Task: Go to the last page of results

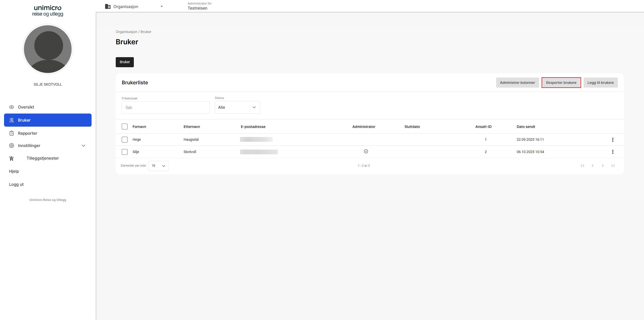Action: click(613, 166)
